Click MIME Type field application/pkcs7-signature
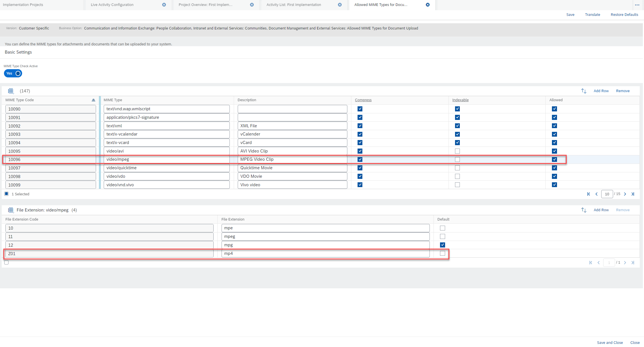The image size is (644, 347). 167,117
